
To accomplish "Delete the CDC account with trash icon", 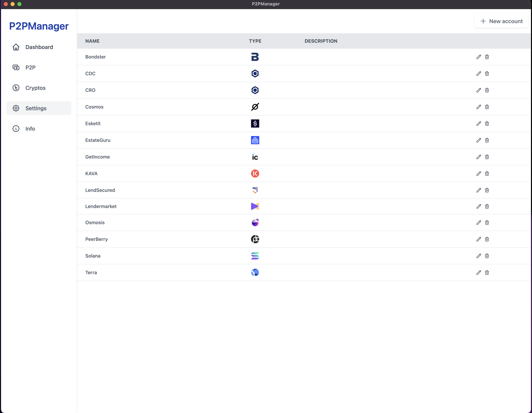I will (487, 73).
